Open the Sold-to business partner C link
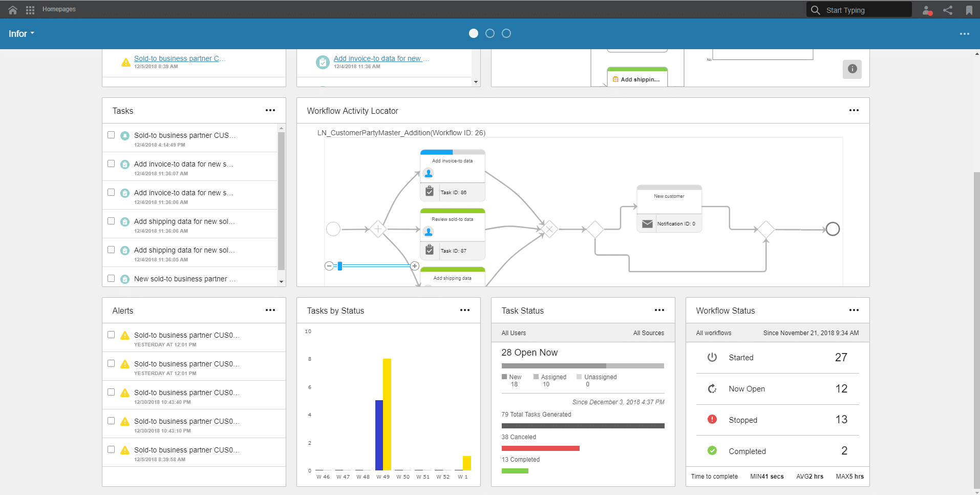 point(179,58)
